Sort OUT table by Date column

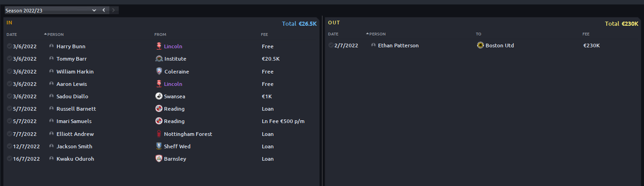333,34
